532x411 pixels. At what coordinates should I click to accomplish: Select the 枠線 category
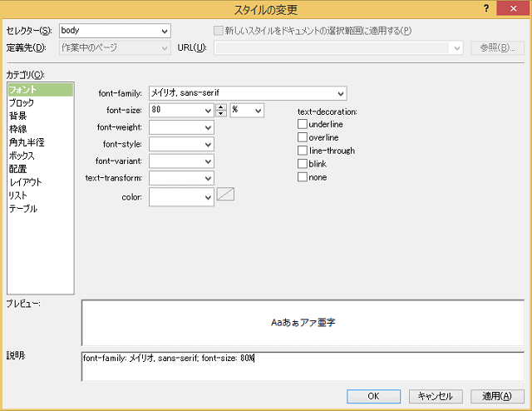click(x=41, y=129)
